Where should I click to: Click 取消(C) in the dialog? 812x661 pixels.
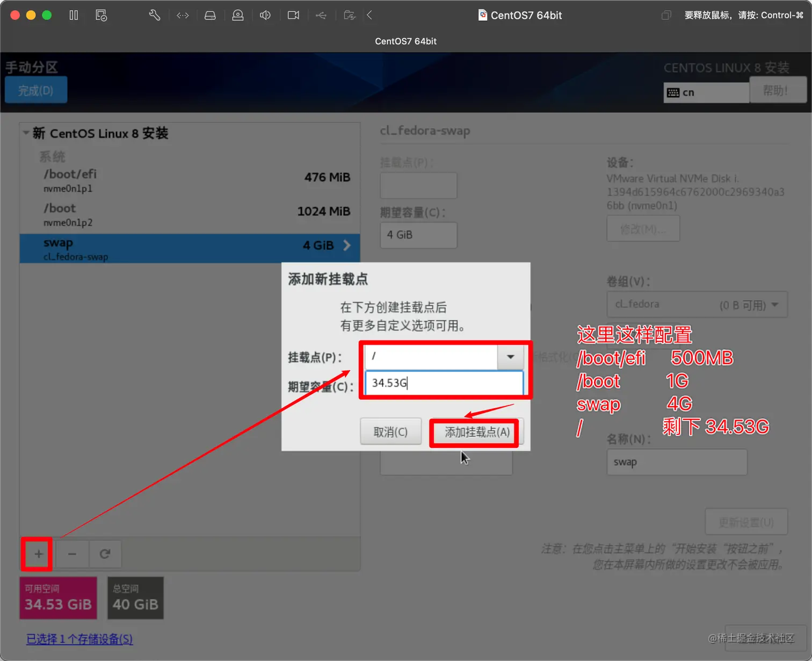pos(390,432)
